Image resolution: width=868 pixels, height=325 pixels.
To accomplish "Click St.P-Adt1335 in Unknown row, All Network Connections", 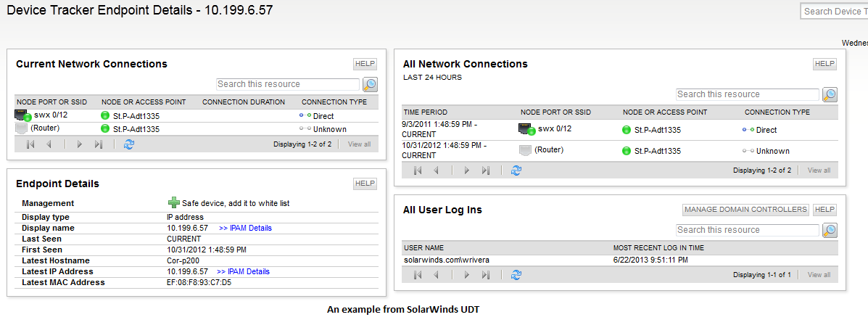I will tap(658, 151).
